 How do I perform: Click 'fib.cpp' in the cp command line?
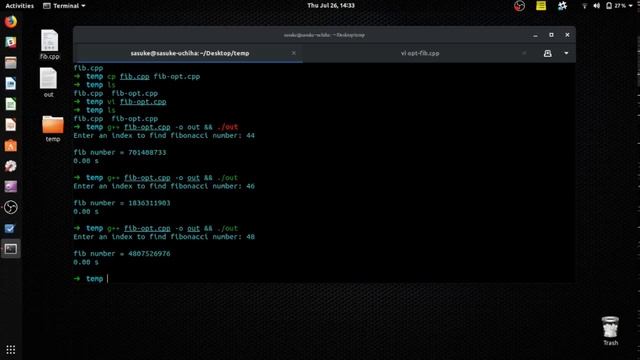134,76
